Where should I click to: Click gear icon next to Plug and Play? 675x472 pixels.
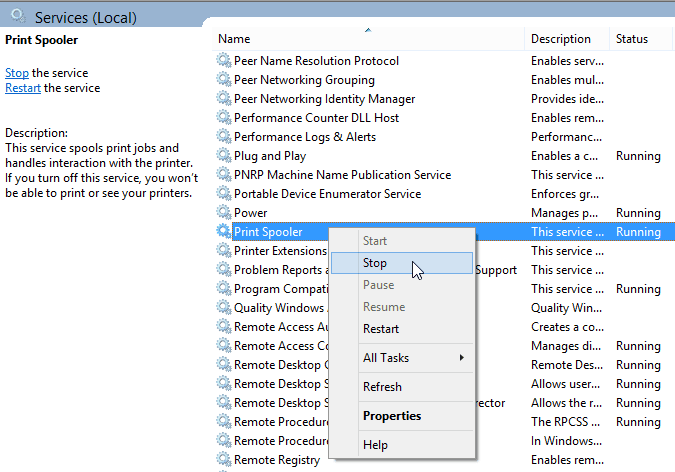pyautogui.click(x=224, y=156)
